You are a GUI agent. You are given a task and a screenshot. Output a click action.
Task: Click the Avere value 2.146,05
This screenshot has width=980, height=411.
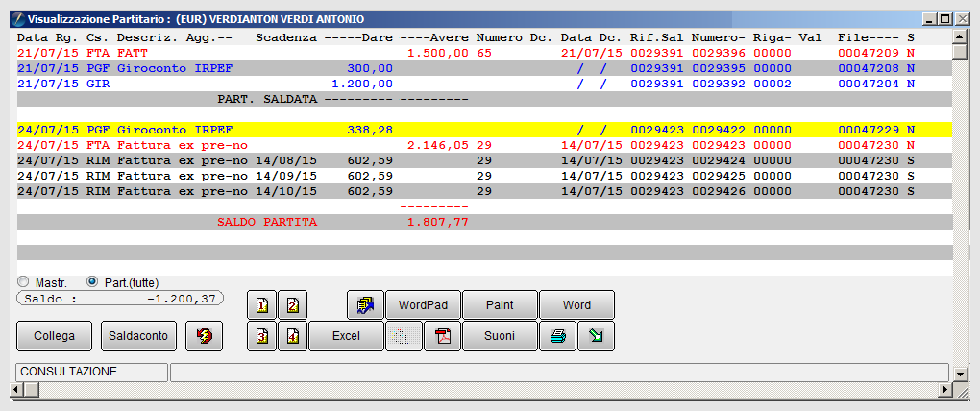437,145
